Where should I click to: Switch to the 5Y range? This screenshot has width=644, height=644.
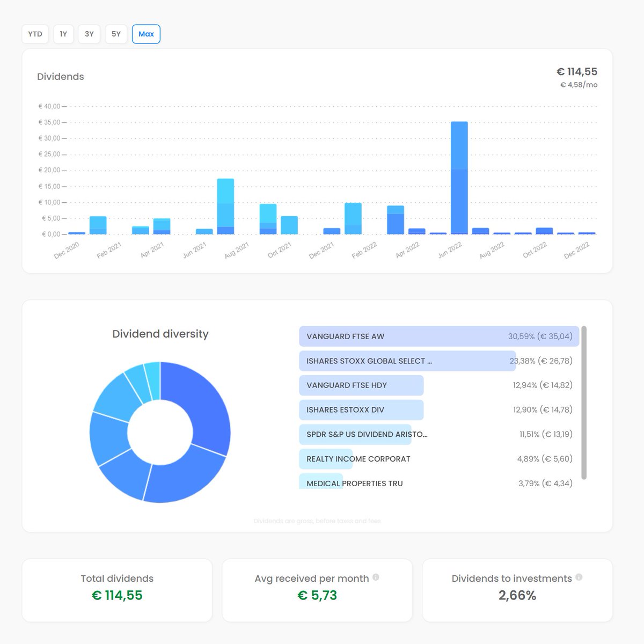coord(116,34)
